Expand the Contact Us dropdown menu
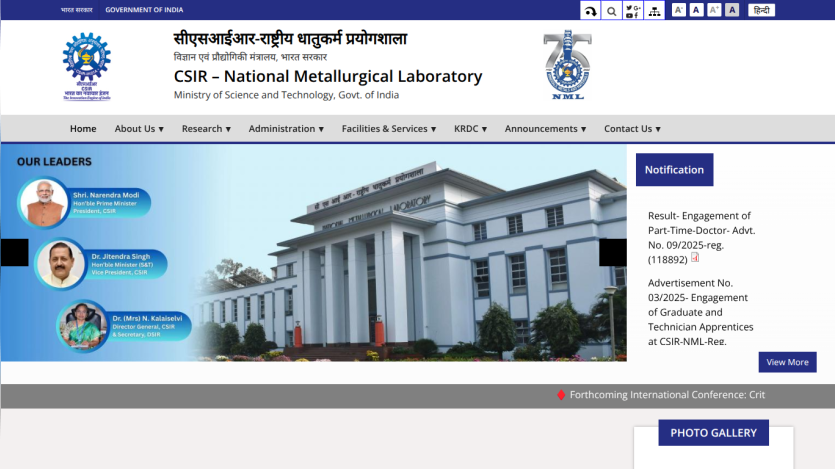Screen dimensions: 835x469 [x=632, y=129]
